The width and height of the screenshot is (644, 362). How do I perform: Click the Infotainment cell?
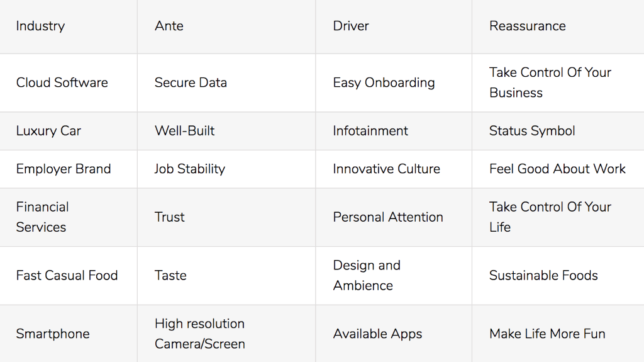click(370, 131)
